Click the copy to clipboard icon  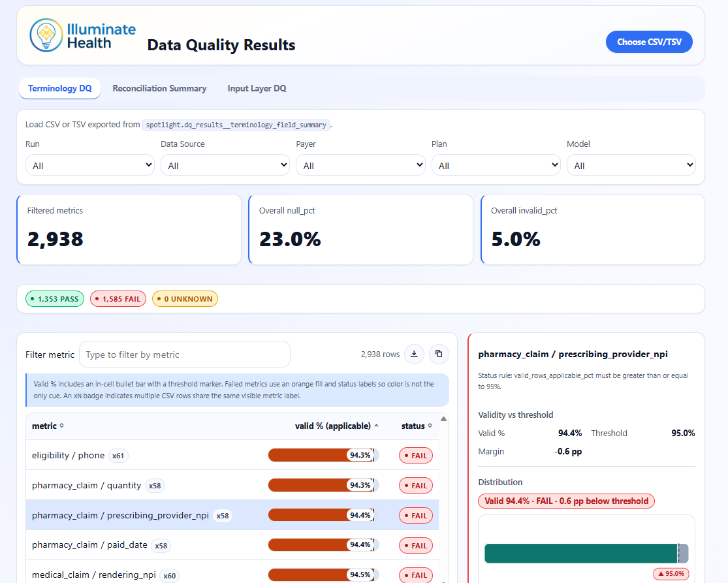[x=439, y=354]
